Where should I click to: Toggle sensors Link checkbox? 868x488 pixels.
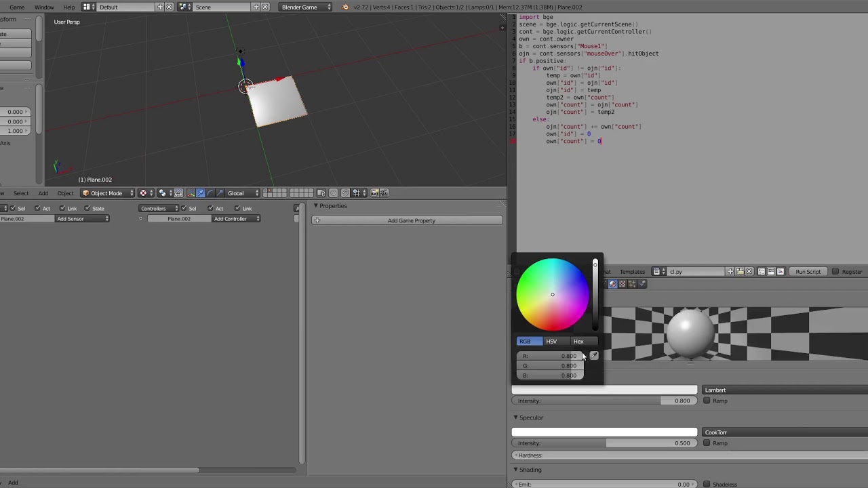coord(62,208)
